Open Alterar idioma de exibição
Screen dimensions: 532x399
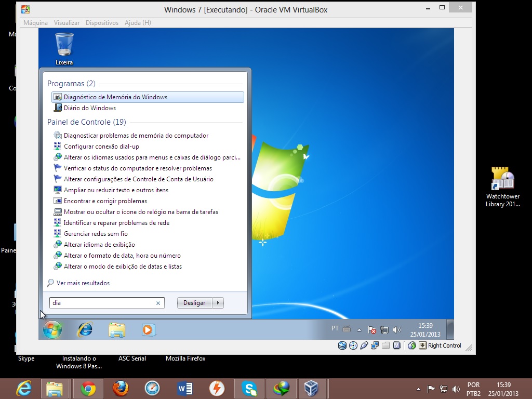pos(94,244)
